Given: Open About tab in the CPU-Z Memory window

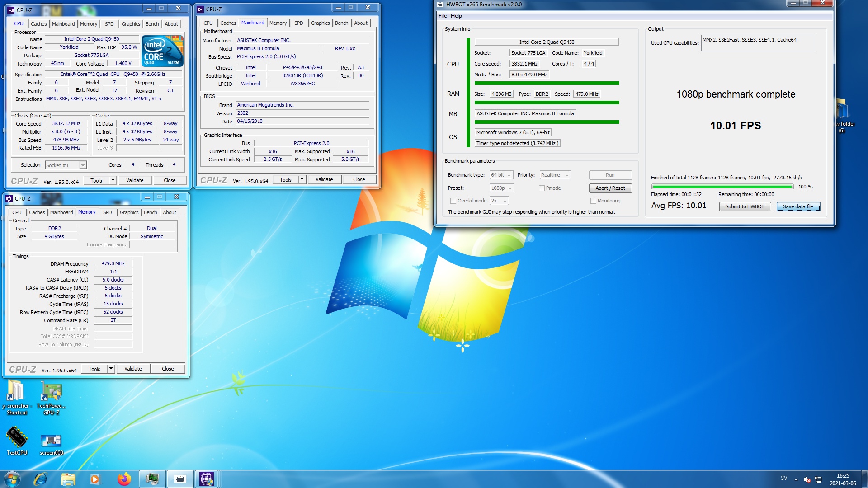Looking at the screenshot, I should [170, 212].
